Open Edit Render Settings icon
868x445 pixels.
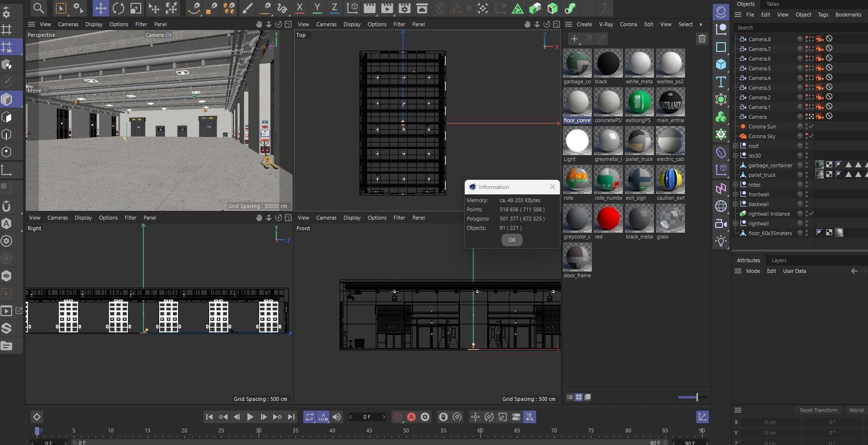click(x=404, y=8)
